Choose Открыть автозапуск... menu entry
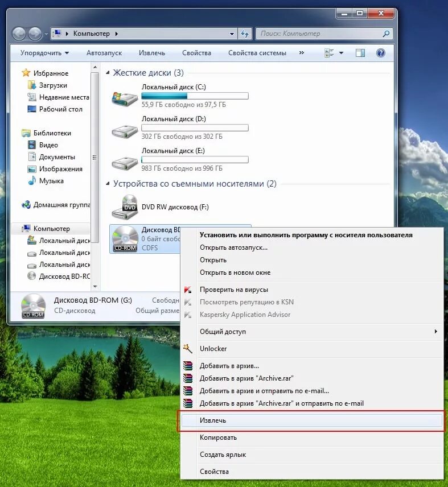This screenshot has height=487, width=448. coord(311,247)
